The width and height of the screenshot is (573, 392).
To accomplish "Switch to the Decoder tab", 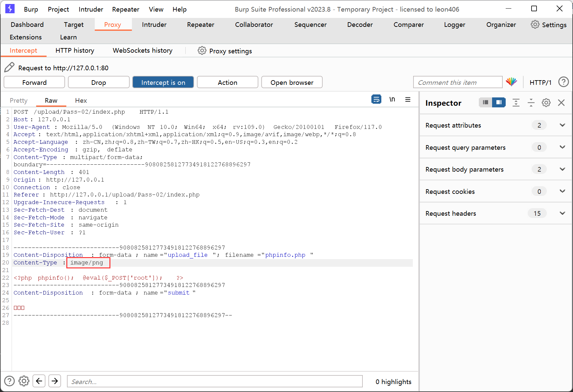I will pyautogui.click(x=360, y=25).
